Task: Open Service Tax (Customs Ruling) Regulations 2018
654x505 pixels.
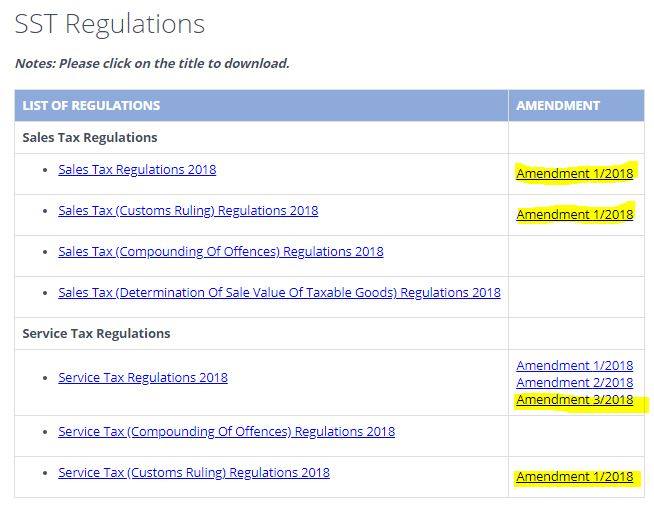Action: click(194, 472)
